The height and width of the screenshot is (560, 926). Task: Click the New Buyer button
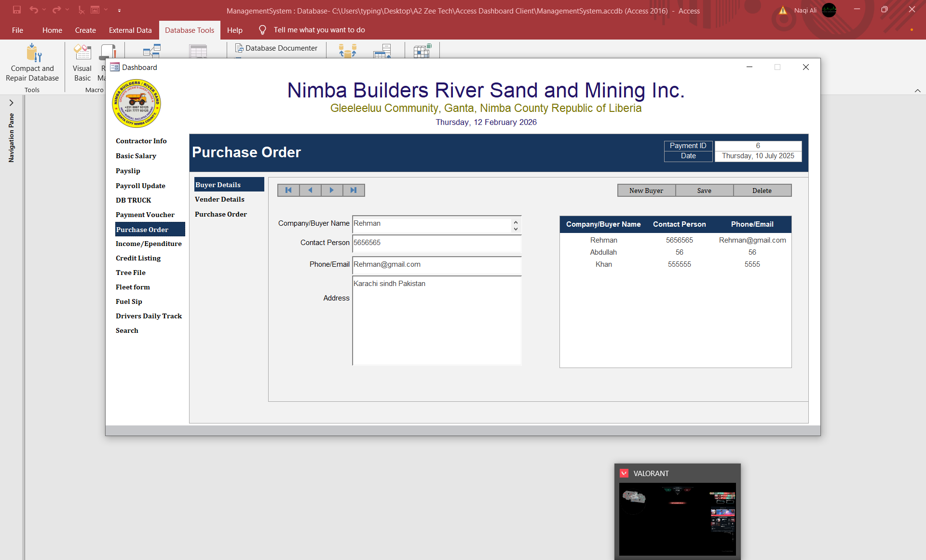coord(646,191)
